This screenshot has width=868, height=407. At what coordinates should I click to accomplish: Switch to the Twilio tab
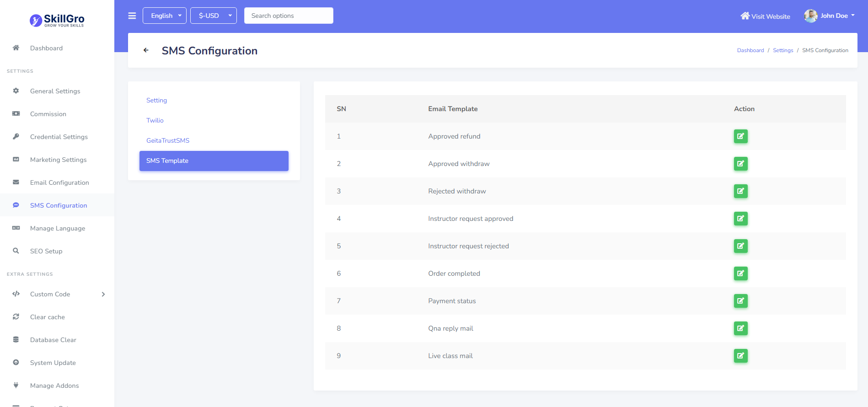(x=155, y=120)
